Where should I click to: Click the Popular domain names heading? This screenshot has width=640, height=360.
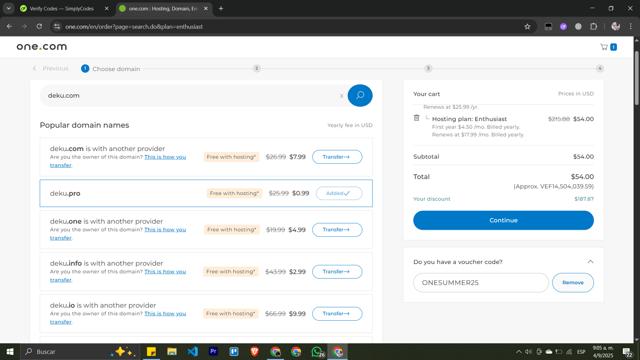[x=84, y=125]
